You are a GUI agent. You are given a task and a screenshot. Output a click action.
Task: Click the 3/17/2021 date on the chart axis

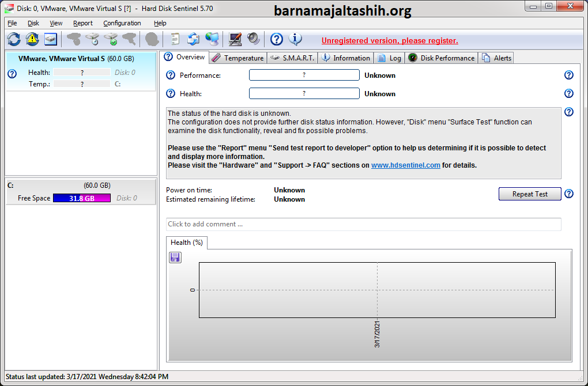point(377,334)
